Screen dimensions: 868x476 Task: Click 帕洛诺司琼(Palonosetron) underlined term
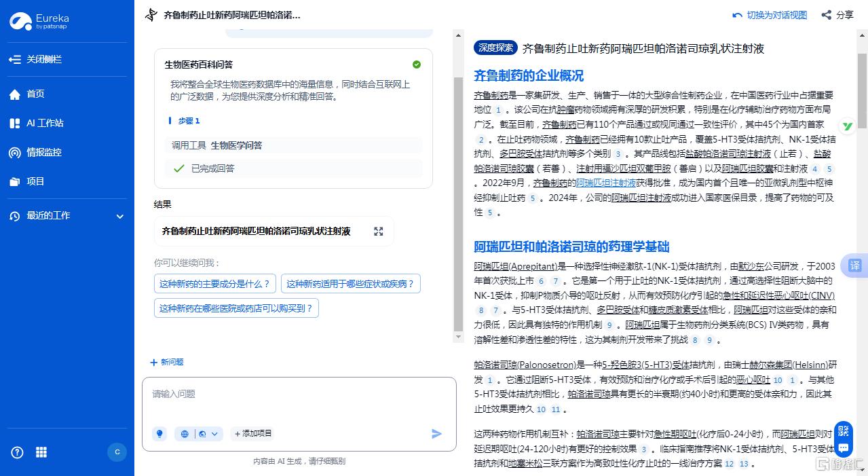(x=525, y=365)
